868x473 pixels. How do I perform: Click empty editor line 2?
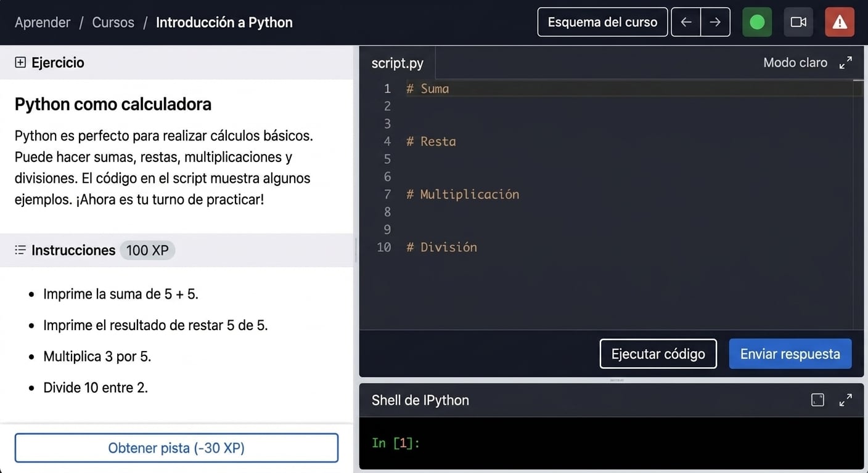coord(629,107)
